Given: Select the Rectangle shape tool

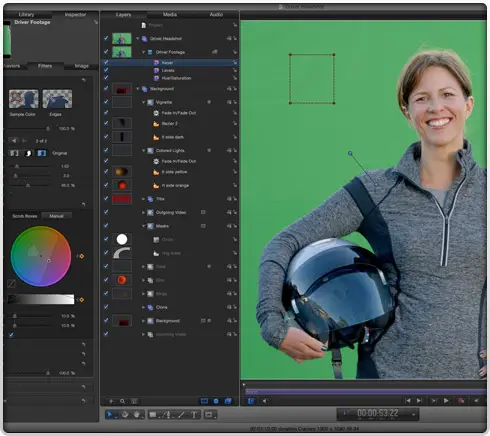Looking at the screenshot, I should [153, 415].
